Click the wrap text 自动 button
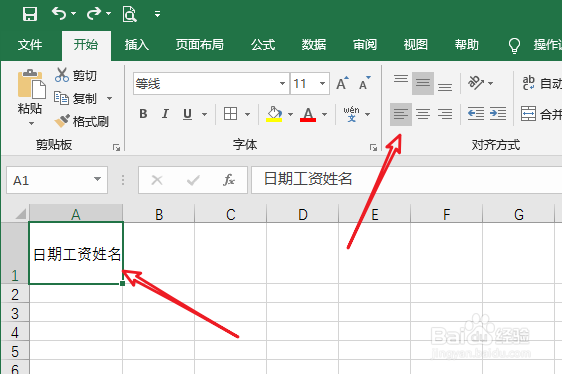This screenshot has height=374, width=562. click(541, 83)
